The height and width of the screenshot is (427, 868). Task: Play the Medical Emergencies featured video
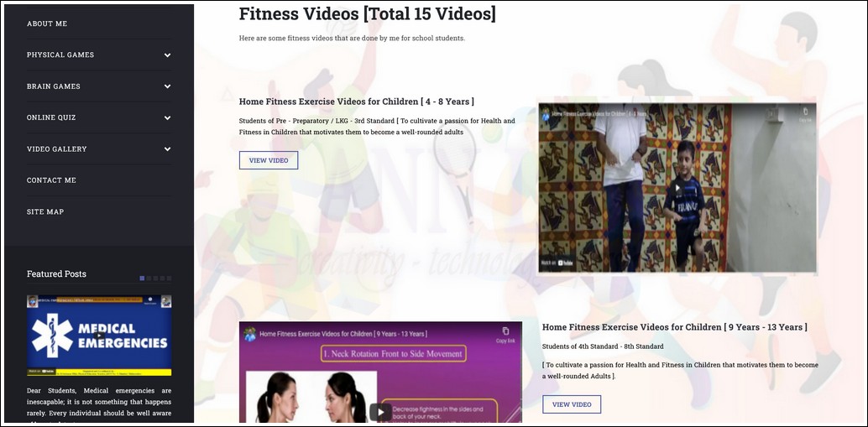click(99, 336)
